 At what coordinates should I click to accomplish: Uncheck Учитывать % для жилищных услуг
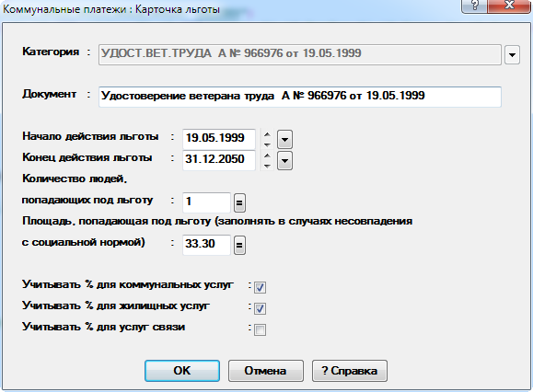point(260,308)
